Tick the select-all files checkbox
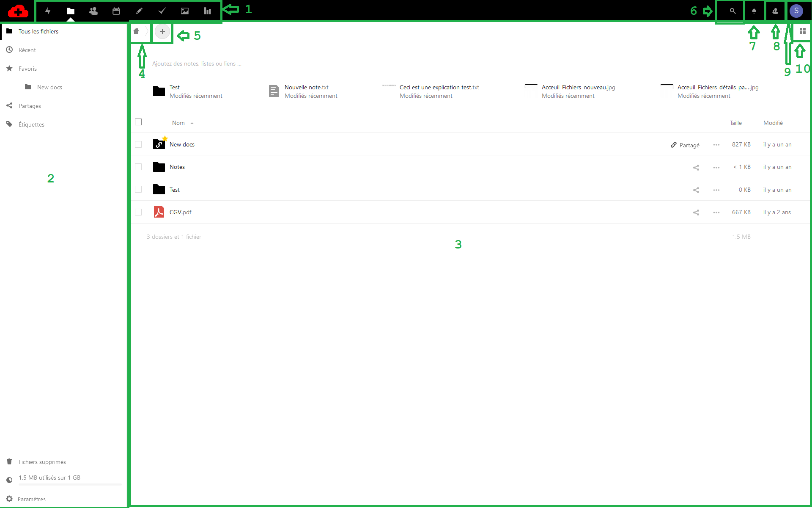Image resolution: width=812 pixels, height=508 pixels. coord(138,122)
